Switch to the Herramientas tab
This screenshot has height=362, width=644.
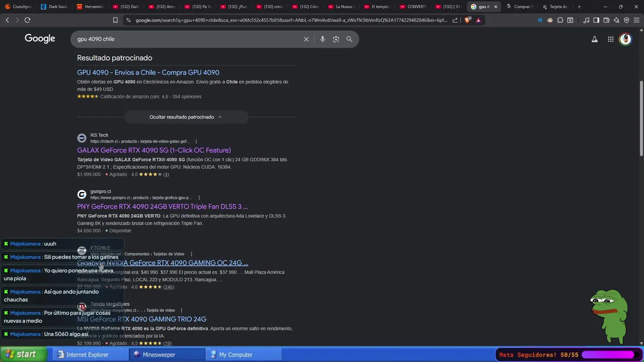90,7
